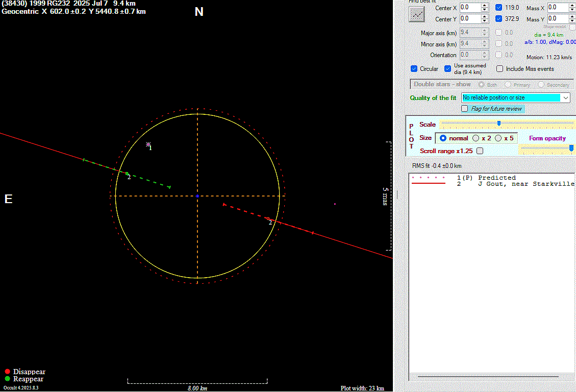Viewport: 576px width, 392px height.
Task: Click the Center X input field
Action: point(469,8)
